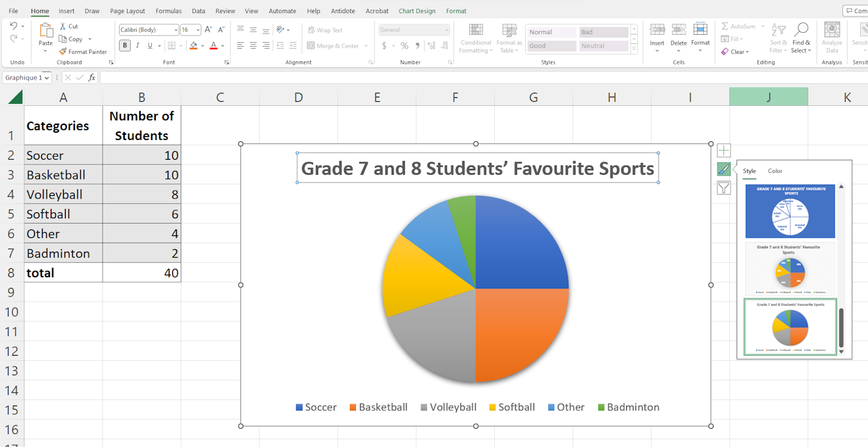Open the font name dropdown
The image size is (868, 447).
[x=175, y=30]
